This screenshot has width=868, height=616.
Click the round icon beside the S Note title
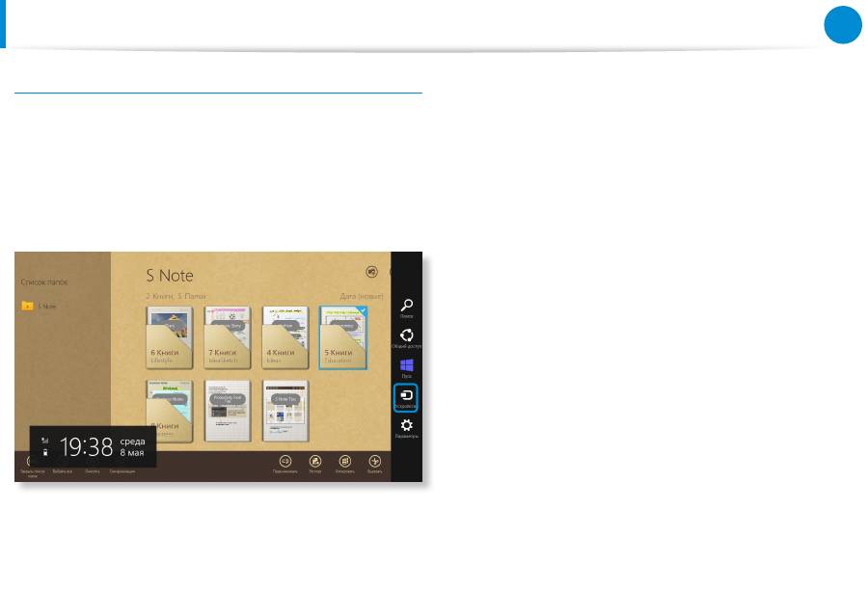pos(372,273)
